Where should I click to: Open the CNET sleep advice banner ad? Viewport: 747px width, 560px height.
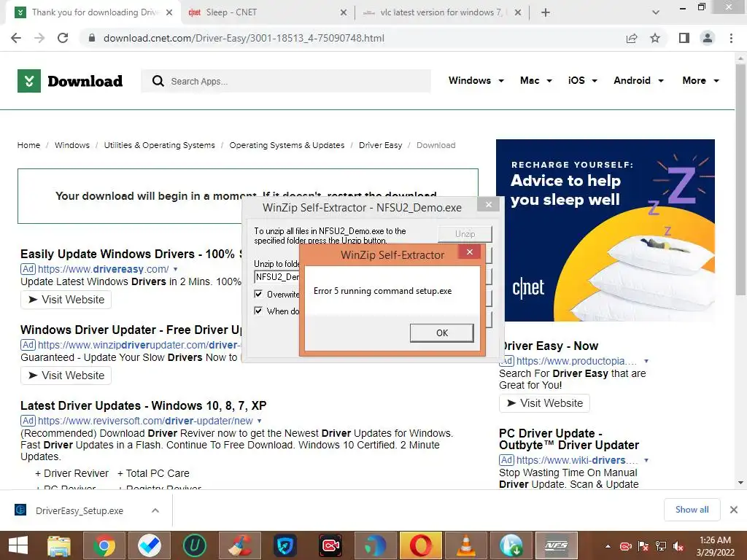605,230
